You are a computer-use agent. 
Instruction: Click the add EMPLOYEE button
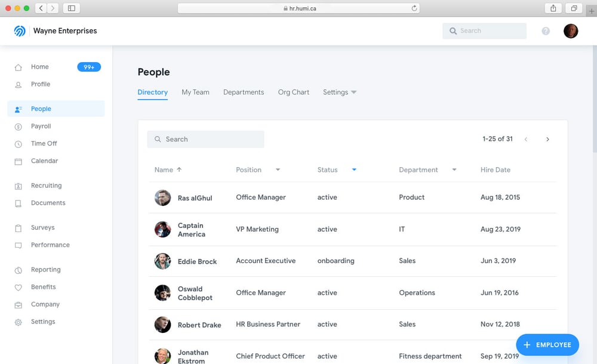tap(547, 345)
